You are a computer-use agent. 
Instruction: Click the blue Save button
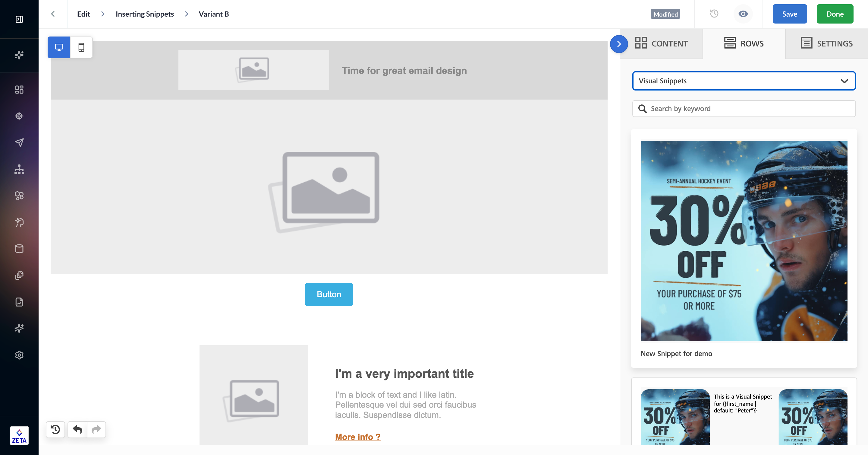[790, 14]
